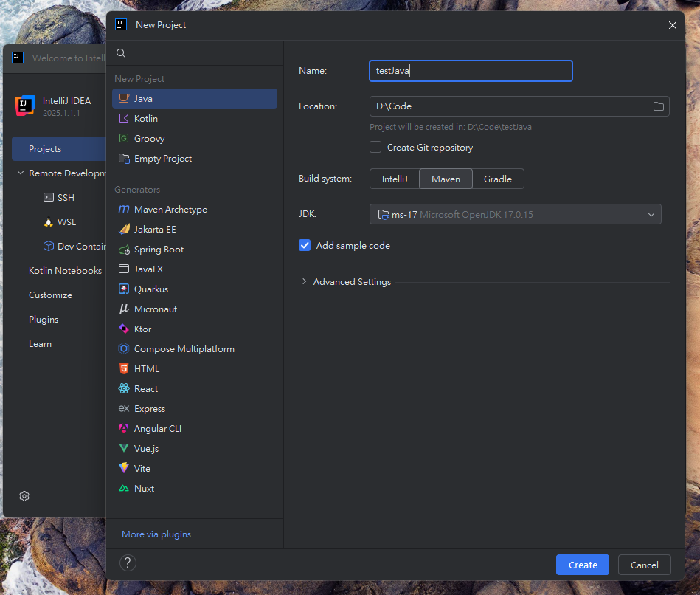Select the Vue.js generator icon
This screenshot has height=595, width=700.
(124, 449)
